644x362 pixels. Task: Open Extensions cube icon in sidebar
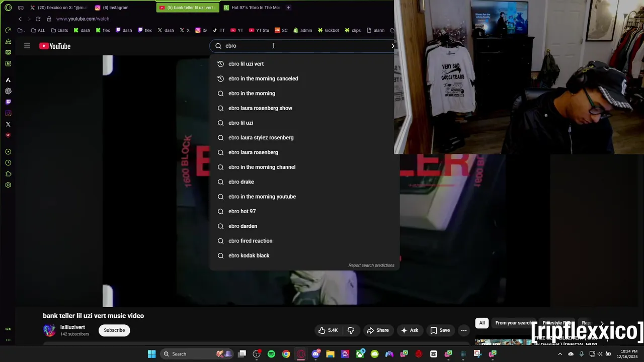pyautogui.click(x=8, y=174)
